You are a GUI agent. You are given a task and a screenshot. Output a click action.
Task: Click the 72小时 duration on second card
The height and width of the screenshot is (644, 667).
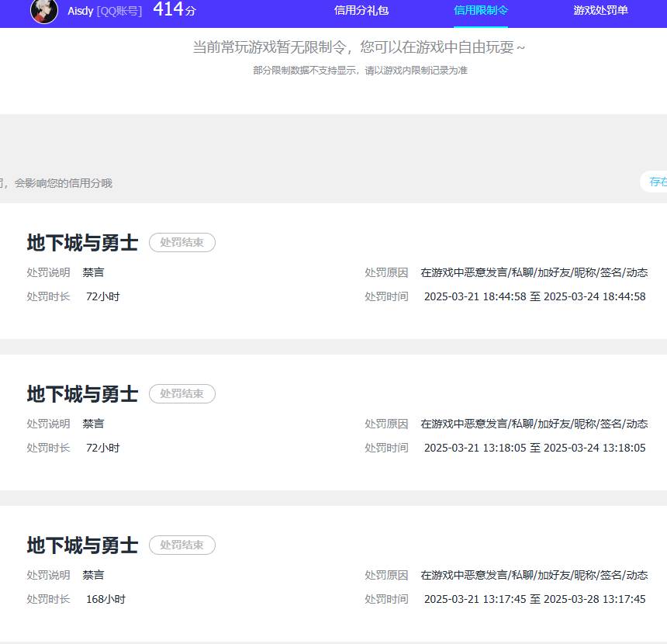102,447
